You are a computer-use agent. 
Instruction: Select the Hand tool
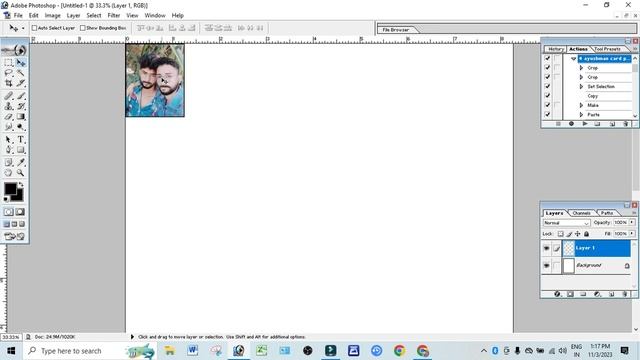coord(8,173)
